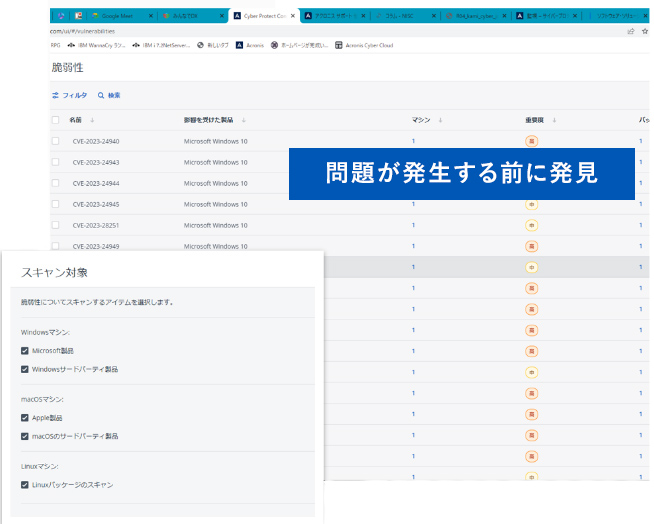Sort by Severity (重要度) column arrow
654x524 pixels.
tap(554, 120)
